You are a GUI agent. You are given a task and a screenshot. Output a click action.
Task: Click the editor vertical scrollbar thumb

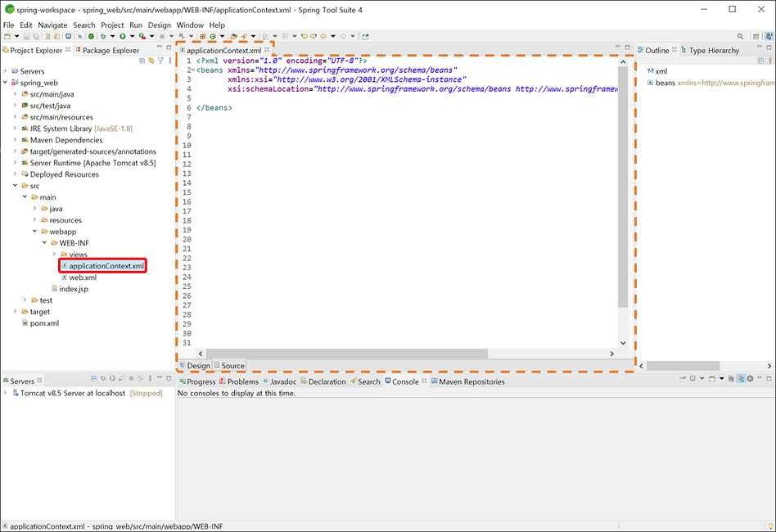[623, 187]
